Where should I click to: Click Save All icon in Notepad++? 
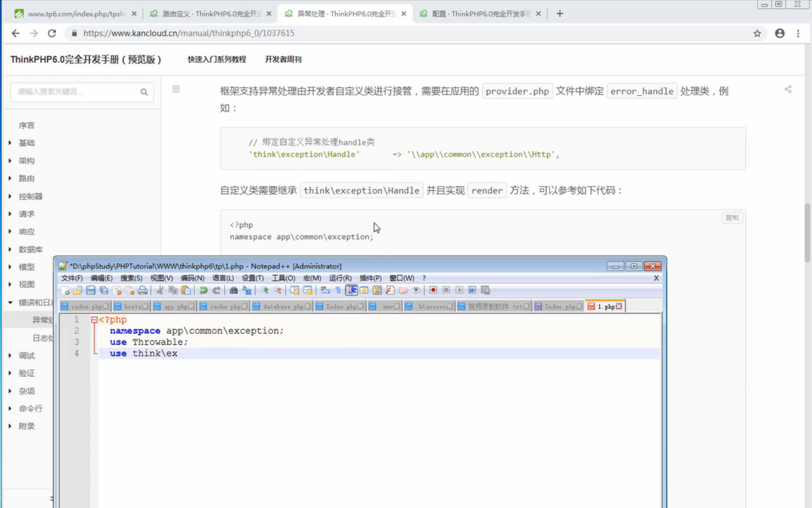coord(104,290)
